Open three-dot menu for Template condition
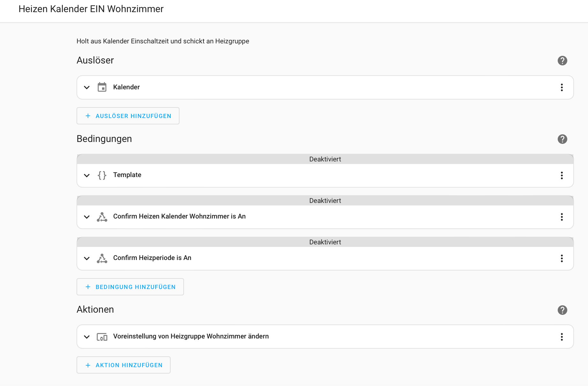Screen dimensions: 588x386 coord(562,175)
